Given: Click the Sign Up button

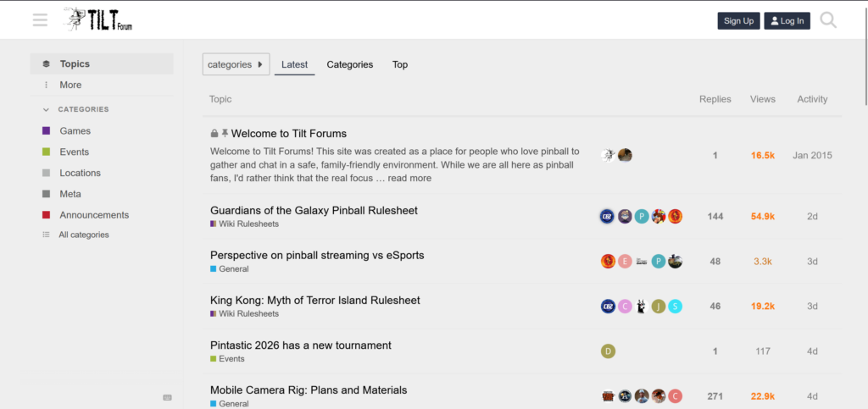Looking at the screenshot, I should point(738,21).
